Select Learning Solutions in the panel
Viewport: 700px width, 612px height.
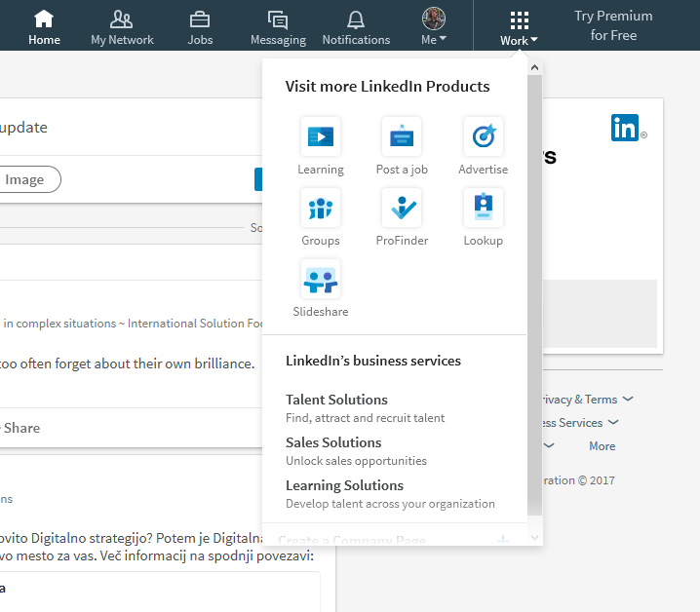(x=344, y=485)
